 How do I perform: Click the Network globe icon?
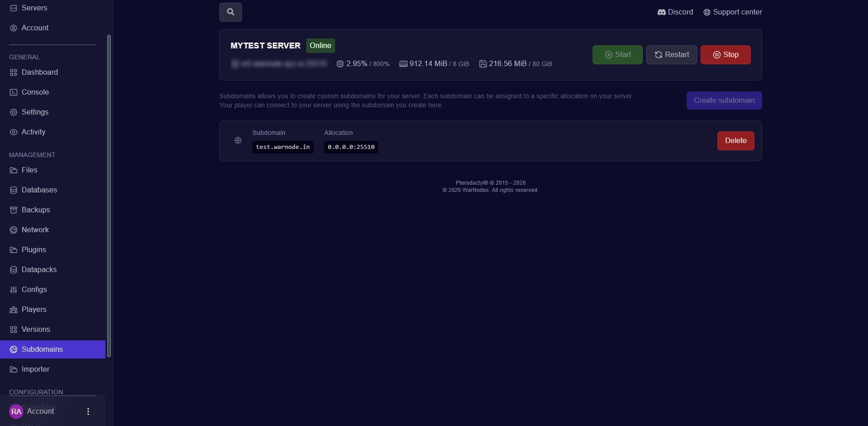[x=14, y=230]
